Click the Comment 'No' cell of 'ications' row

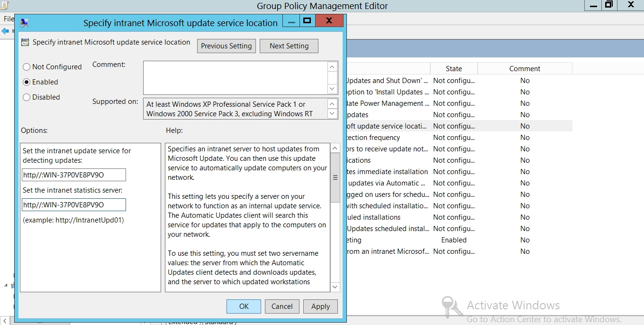pyautogui.click(x=525, y=160)
